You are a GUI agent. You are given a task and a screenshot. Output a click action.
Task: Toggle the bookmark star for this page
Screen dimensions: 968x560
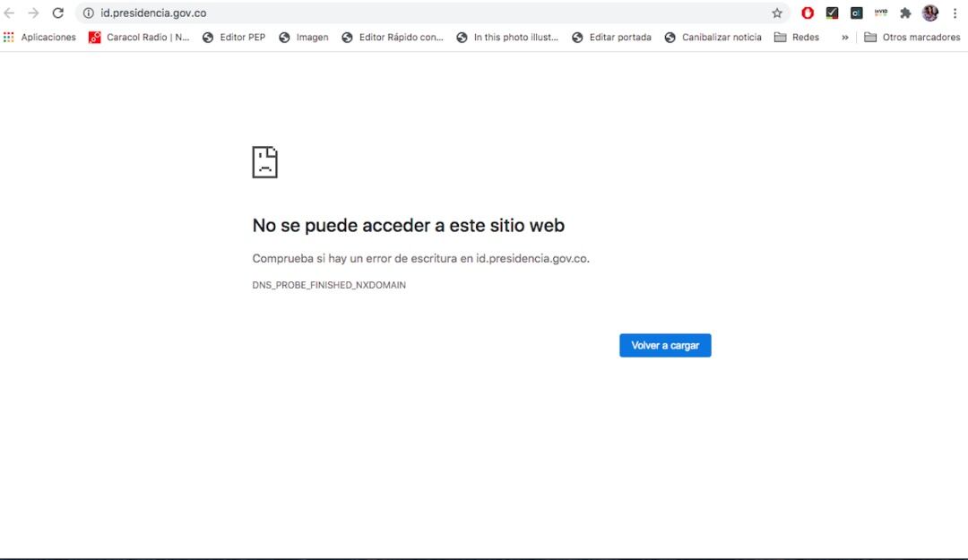776,13
